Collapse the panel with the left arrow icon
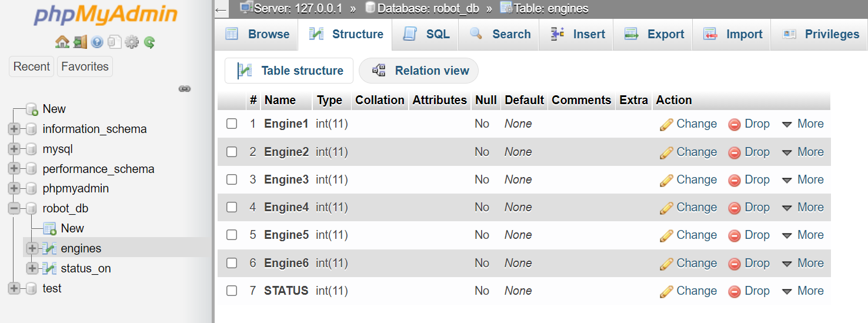 click(221, 9)
